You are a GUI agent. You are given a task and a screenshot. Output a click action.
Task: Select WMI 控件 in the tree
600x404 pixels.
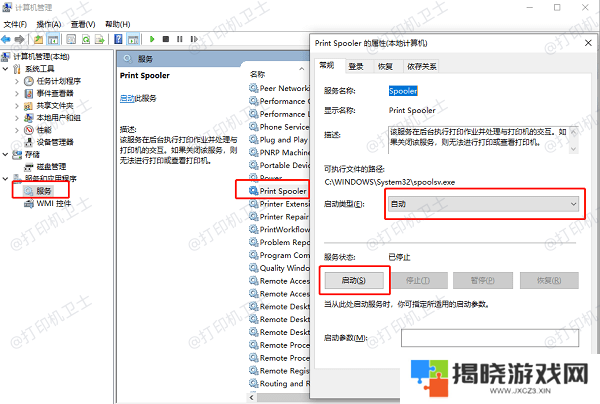click(54, 203)
